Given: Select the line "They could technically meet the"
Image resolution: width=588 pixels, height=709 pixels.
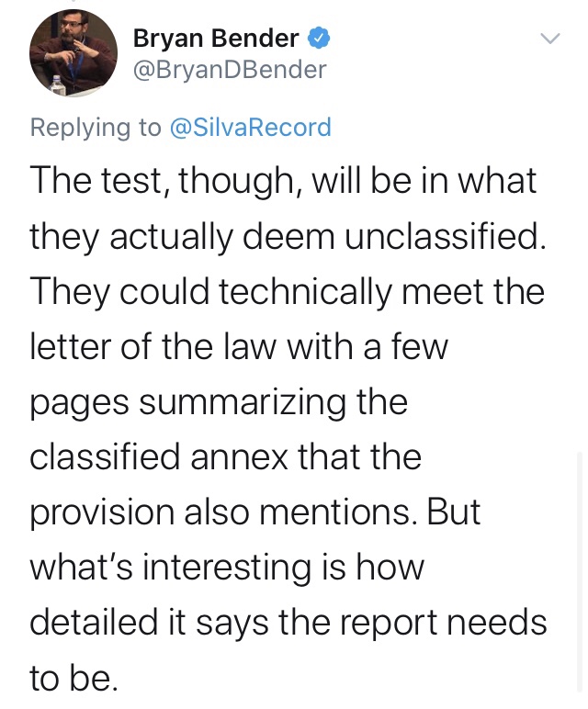Looking at the screenshot, I should pyautogui.click(x=287, y=291).
